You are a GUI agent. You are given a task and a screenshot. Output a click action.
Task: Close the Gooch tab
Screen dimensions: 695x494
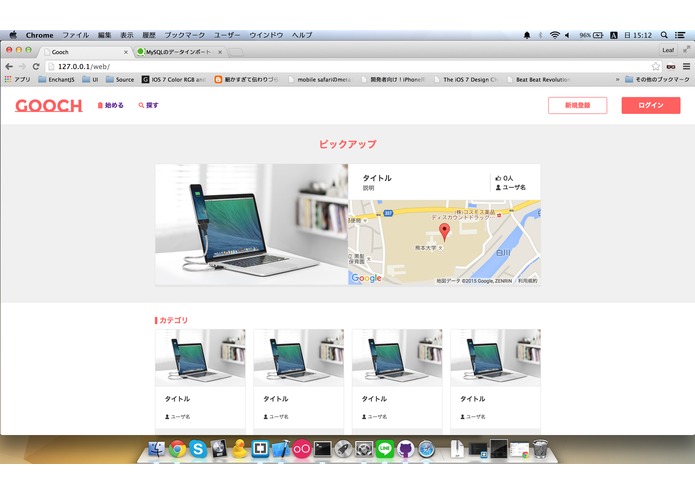coord(126,52)
